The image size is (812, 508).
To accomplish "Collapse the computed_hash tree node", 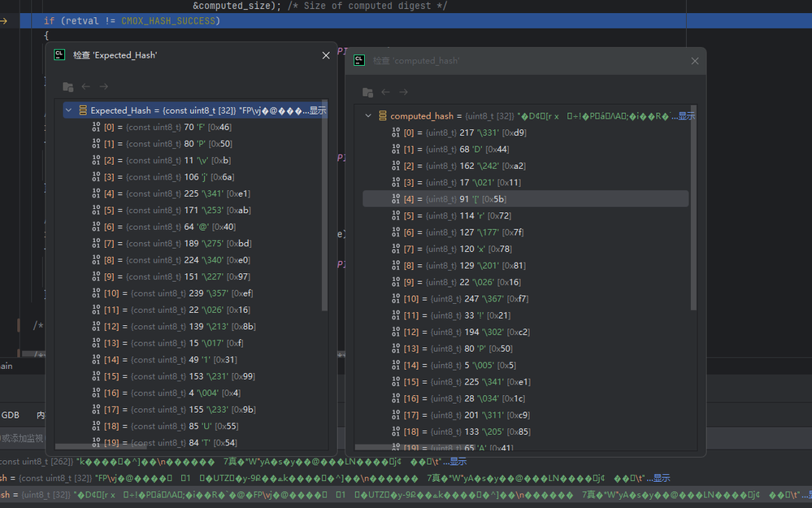I will (369, 116).
